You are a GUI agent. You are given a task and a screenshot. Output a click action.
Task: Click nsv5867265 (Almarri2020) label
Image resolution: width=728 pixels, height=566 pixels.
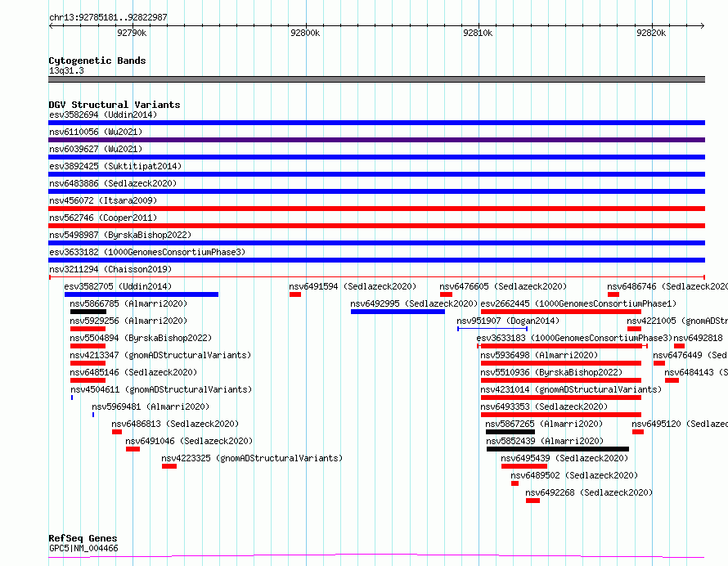pos(544,424)
